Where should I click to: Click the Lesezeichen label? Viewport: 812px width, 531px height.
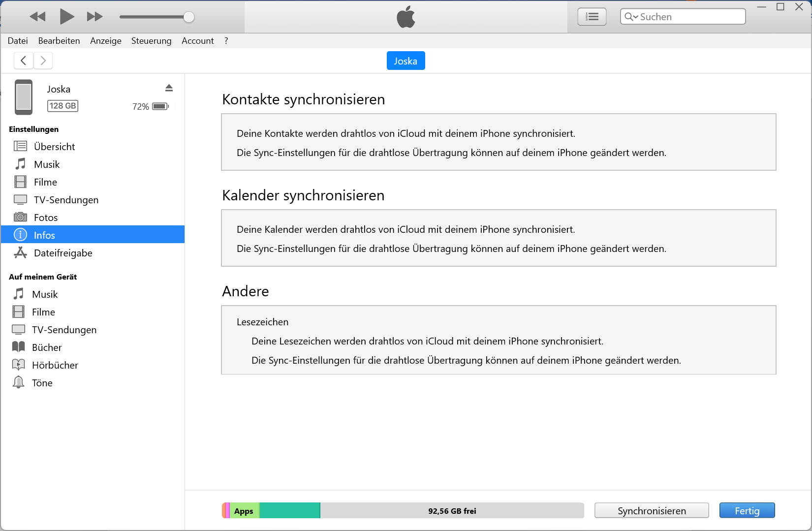262,322
